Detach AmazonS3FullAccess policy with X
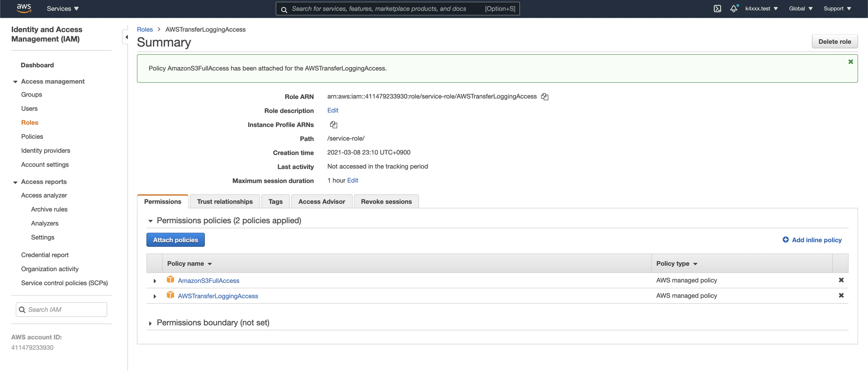 tap(841, 280)
